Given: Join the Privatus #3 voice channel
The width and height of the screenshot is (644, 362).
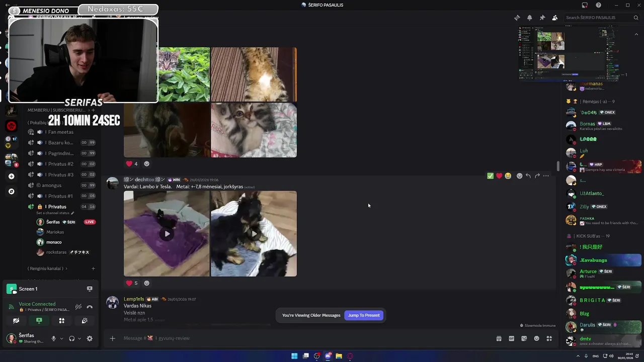Looking at the screenshot, I should pyautogui.click(x=61, y=174).
